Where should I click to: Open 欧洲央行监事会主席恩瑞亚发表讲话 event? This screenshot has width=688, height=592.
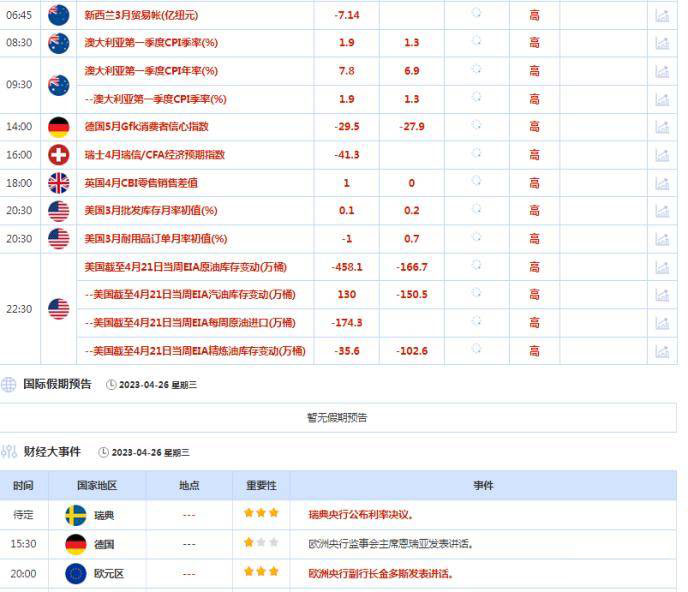[x=391, y=544]
